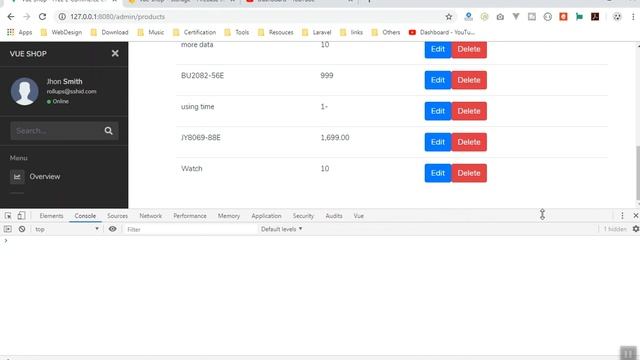The image size is (640, 360).
Task: Click the browser address bar URL
Action: (x=118, y=17)
